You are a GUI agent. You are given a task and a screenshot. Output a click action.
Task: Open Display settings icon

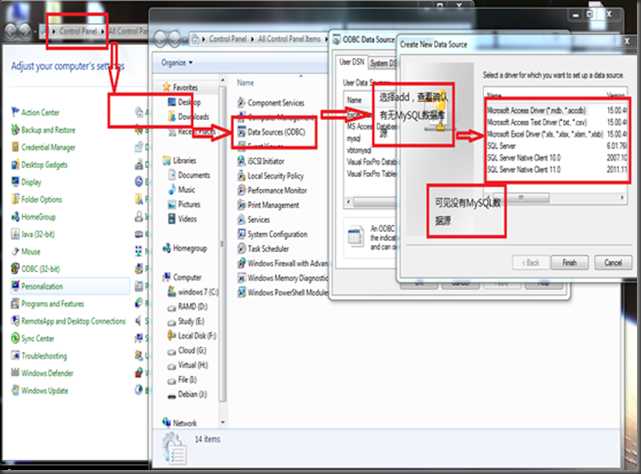point(16,182)
